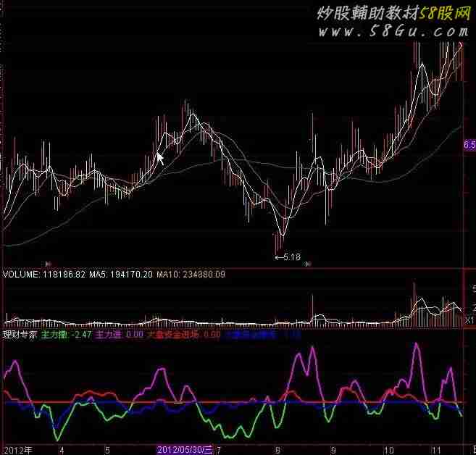
Task: Click month 8 on the time axis
Action: pos(277,449)
